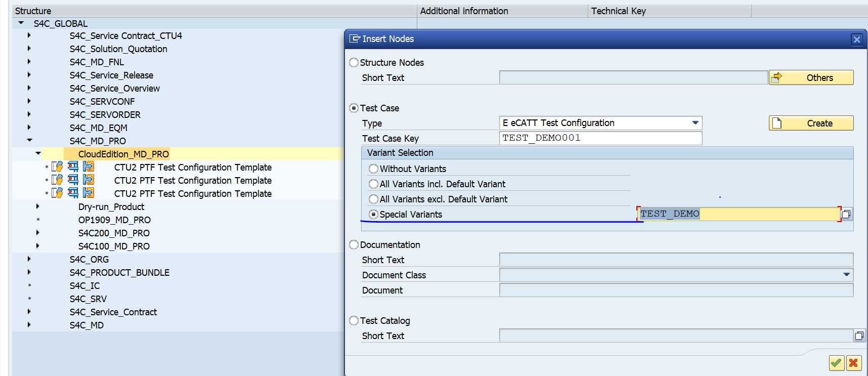Click Additional information column header

[x=502, y=11]
